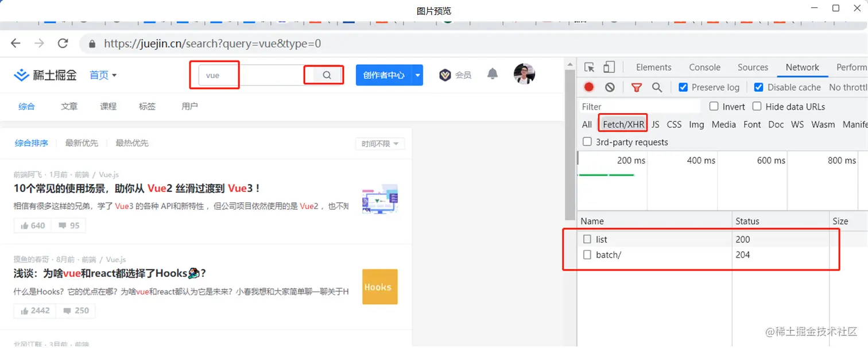Switch to DevTools Console panel
868x348 pixels.
[704, 67]
